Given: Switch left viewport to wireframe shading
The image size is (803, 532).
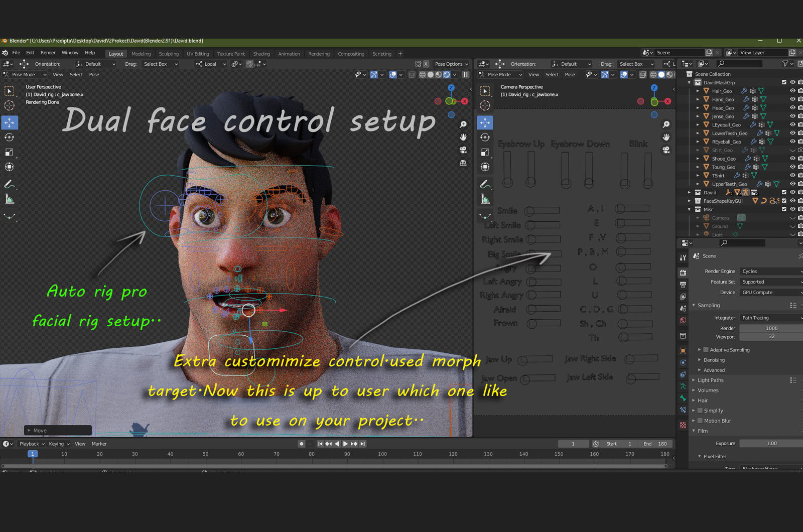Looking at the screenshot, I should (x=423, y=74).
